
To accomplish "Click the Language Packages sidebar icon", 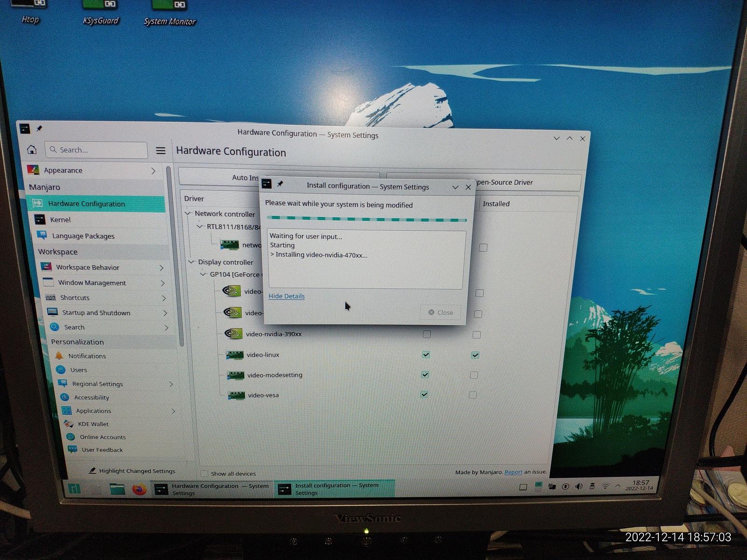I will coord(42,235).
